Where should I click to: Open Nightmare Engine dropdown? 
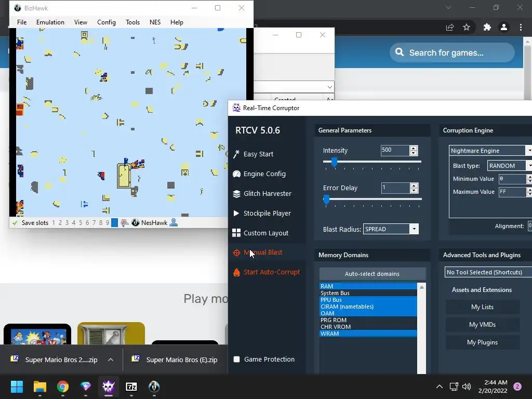[528, 151]
